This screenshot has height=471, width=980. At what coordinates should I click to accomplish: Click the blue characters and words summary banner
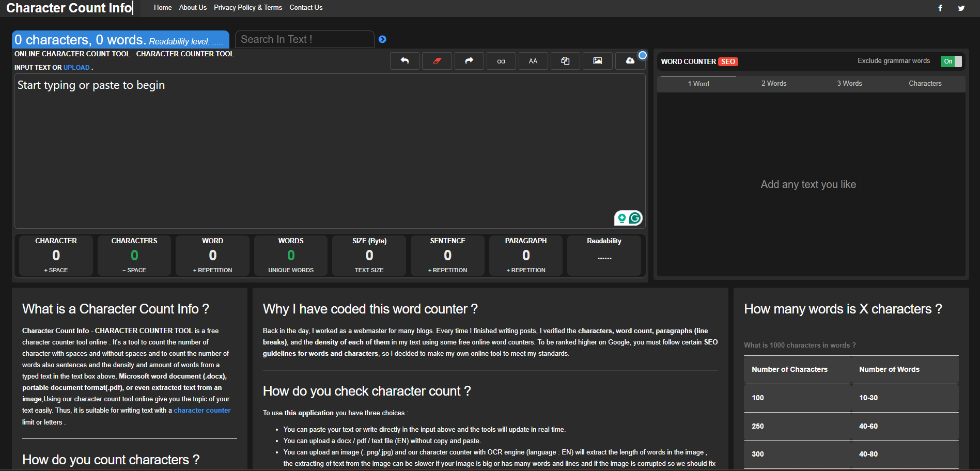[x=120, y=40]
